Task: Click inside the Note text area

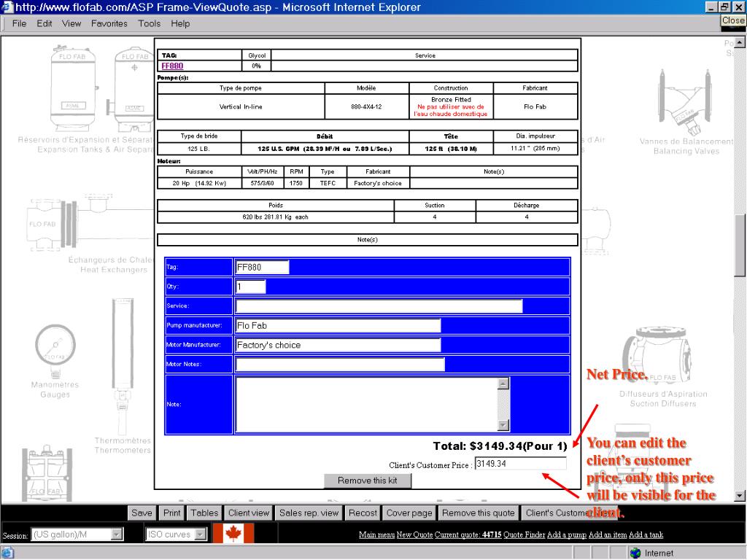Action: pos(366,404)
